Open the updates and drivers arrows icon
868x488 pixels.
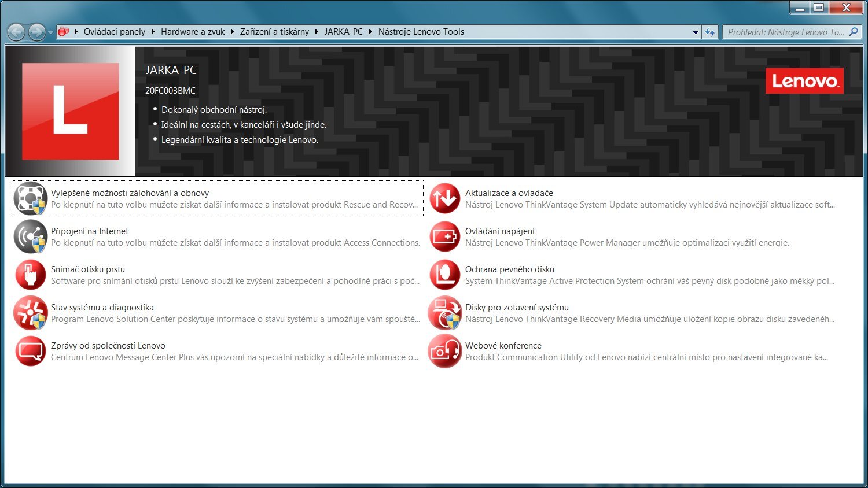point(444,198)
